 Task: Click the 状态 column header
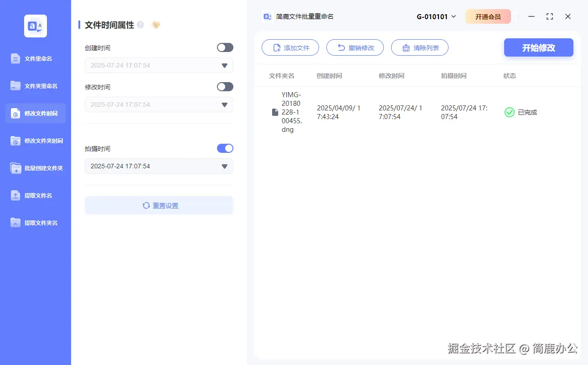click(x=510, y=76)
